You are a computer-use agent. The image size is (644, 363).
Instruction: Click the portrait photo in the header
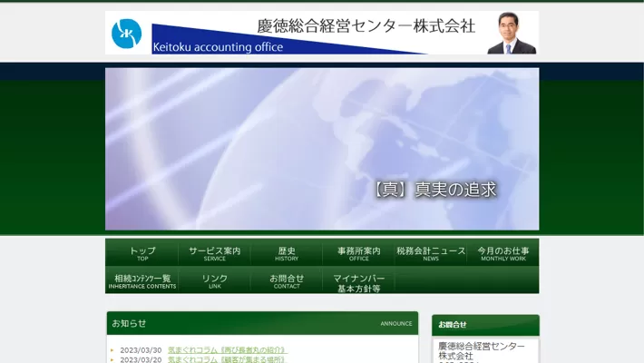click(512, 34)
